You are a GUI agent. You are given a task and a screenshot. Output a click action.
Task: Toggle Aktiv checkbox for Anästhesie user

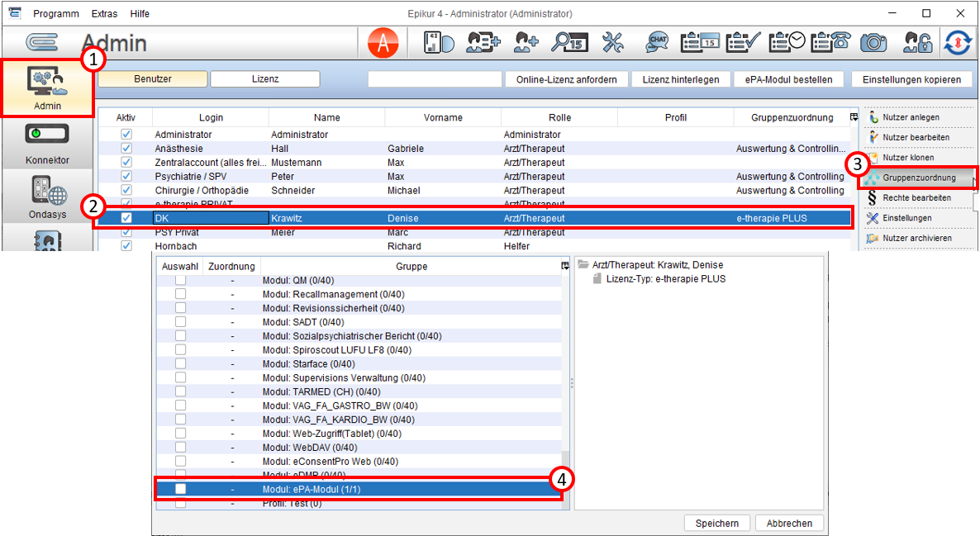(126, 148)
